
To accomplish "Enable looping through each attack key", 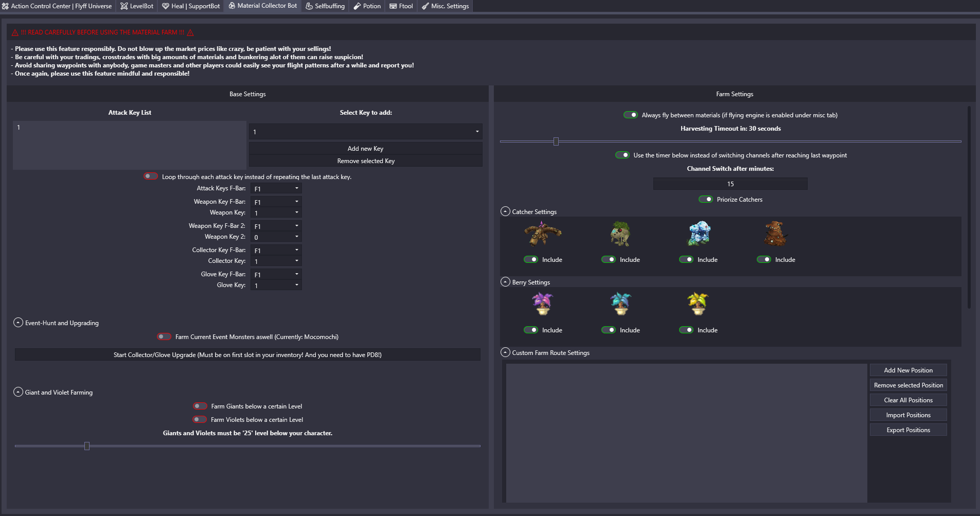I will 150,176.
